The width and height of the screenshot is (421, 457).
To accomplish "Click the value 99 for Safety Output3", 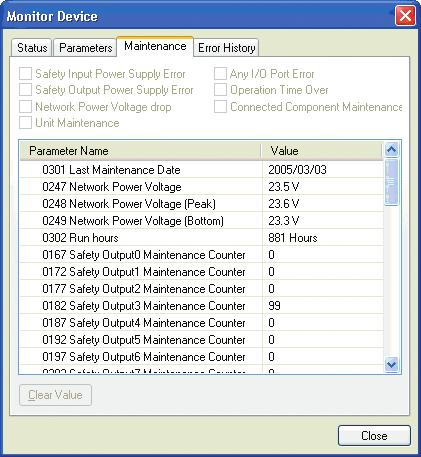I will pos(274,306).
